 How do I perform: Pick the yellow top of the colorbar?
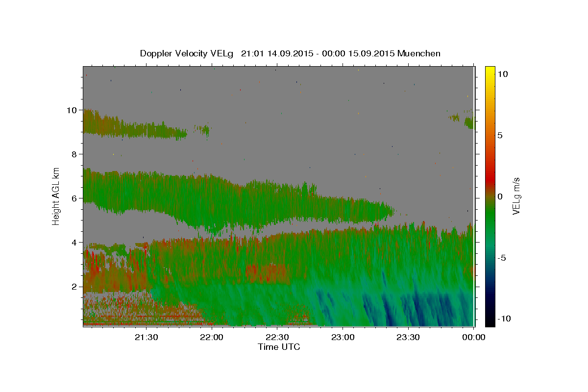point(490,70)
